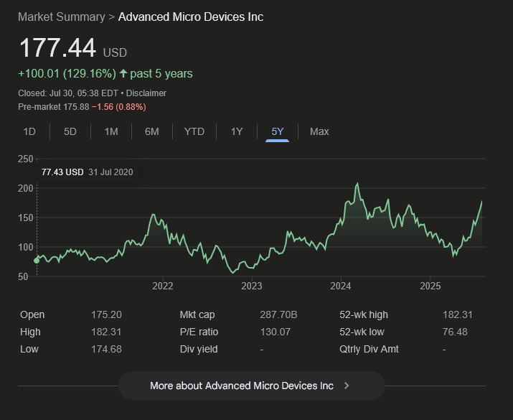Click the Closed: Jul 30, 05:38 EDT text

(68, 93)
